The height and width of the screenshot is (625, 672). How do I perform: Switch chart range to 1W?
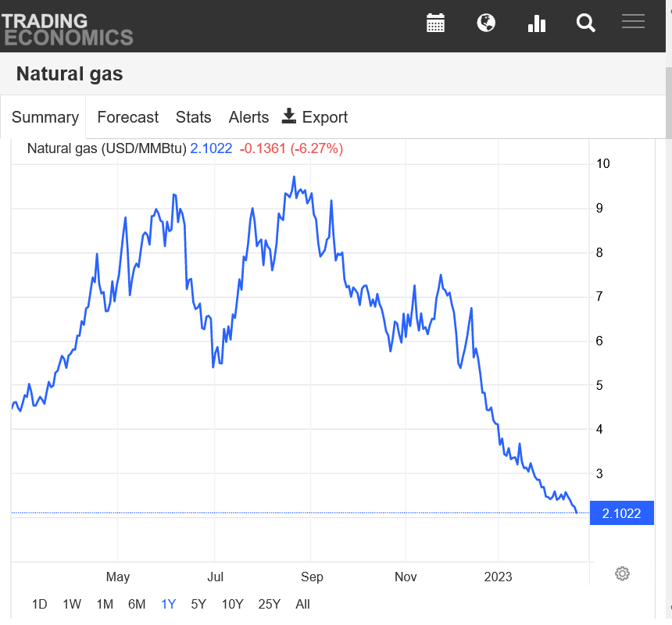[72, 604]
